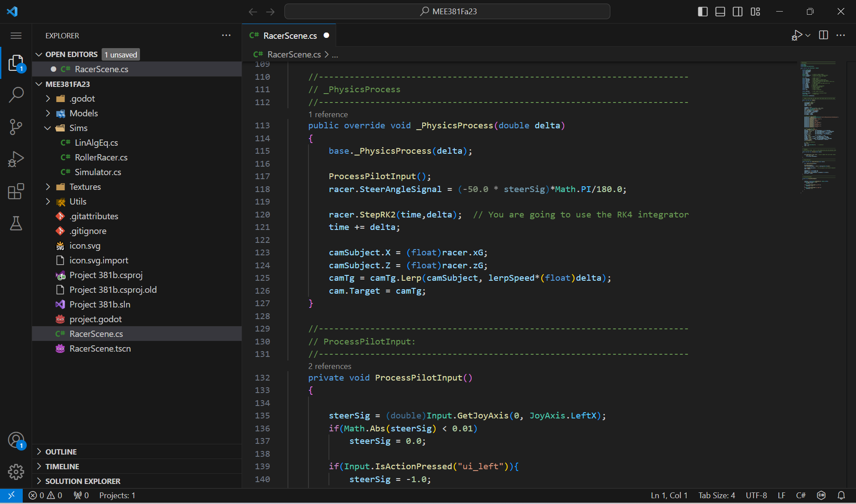856x504 pixels.
Task: Open the Run and Debug panel
Action: point(16,159)
